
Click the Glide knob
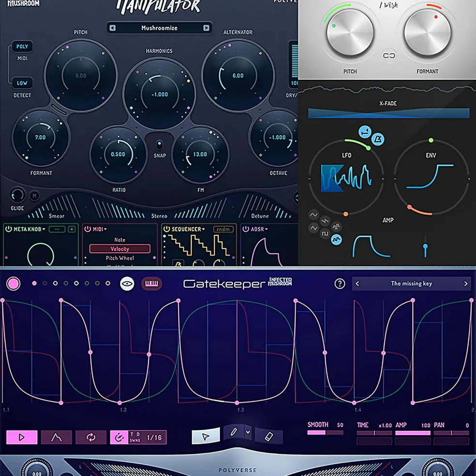point(17,195)
